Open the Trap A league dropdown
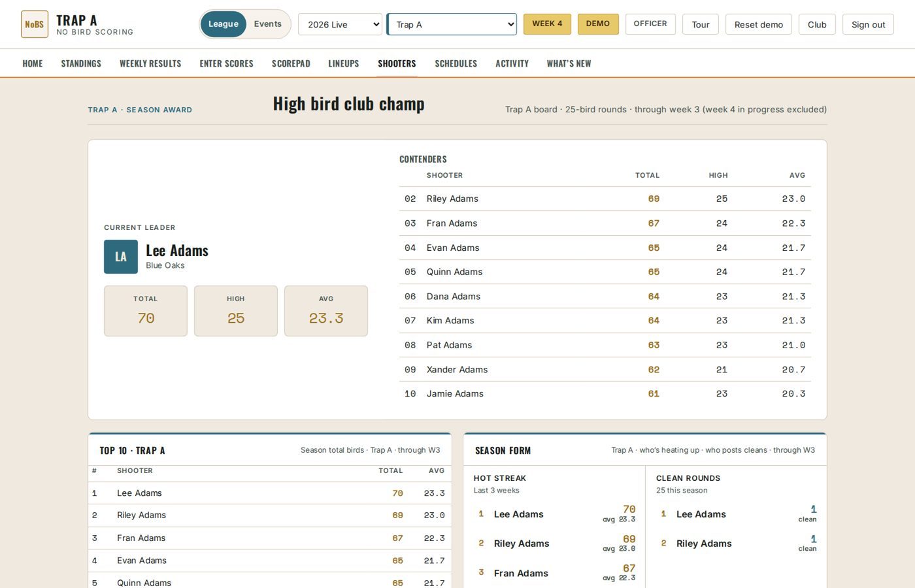Image resolution: width=915 pixels, height=588 pixels. pyautogui.click(x=452, y=25)
